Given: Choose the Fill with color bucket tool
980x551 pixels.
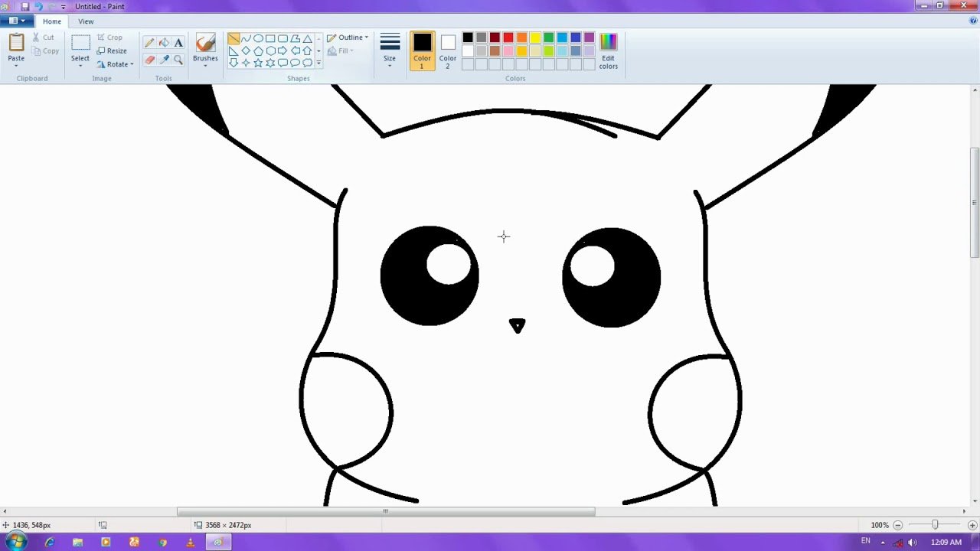Looking at the screenshot, I should point(164,43).
